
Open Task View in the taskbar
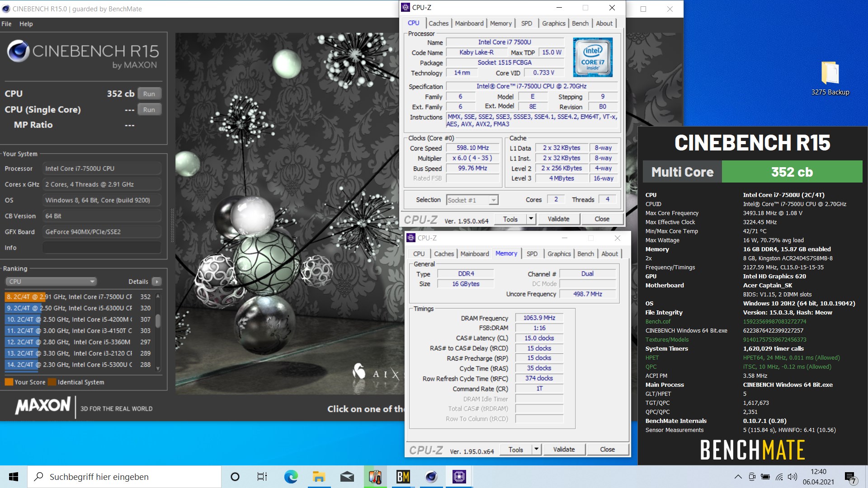click(x=262, y=477)
